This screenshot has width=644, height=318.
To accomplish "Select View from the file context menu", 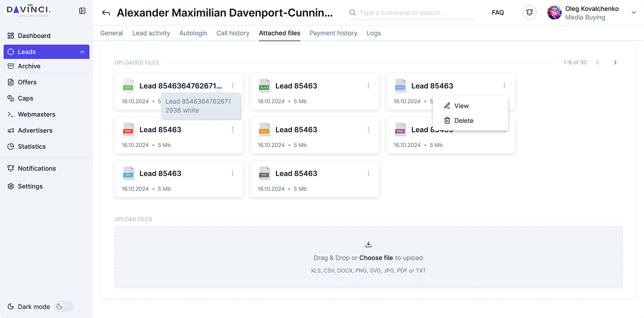I will pyautogui.click(x=461, y=106).
